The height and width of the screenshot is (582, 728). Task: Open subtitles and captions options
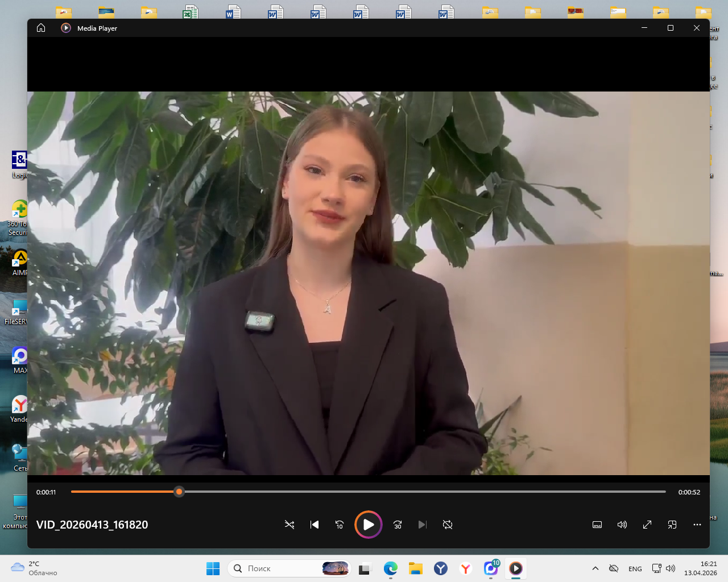597,525
